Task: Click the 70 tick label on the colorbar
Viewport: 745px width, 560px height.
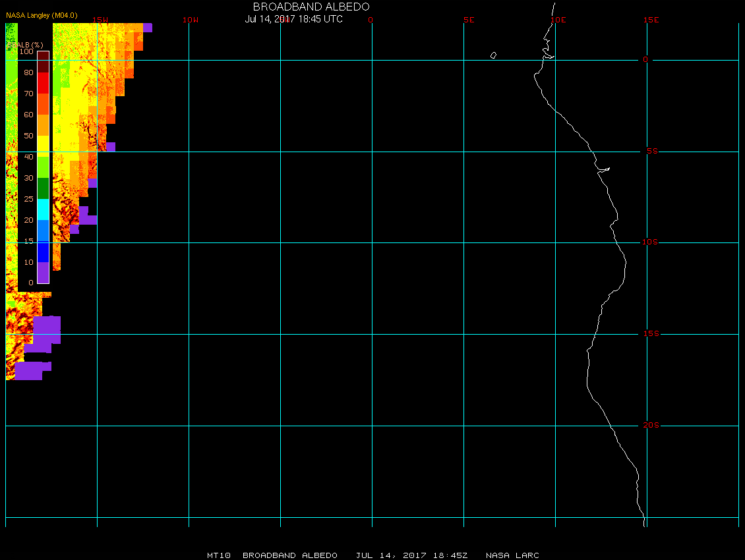Action: point(28,94)
